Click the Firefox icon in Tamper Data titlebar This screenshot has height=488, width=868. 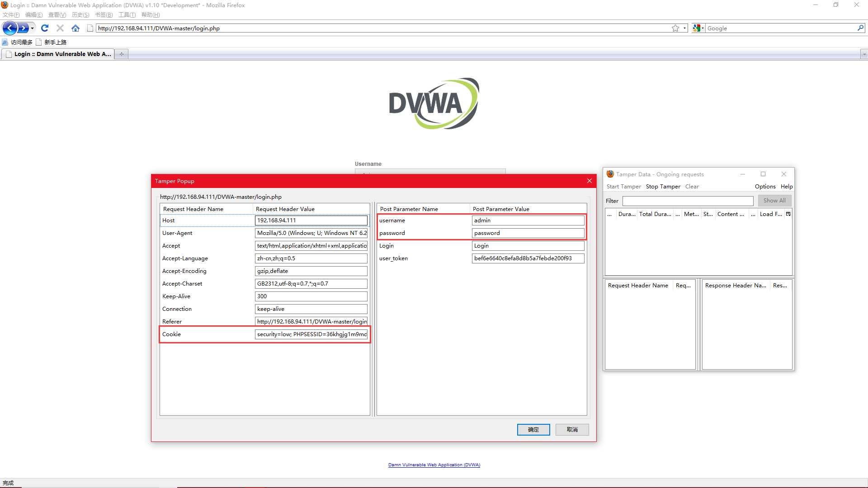coord(610,174)
